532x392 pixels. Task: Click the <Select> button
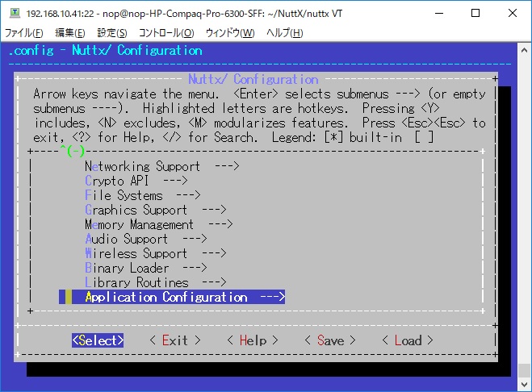pos(98,340)
